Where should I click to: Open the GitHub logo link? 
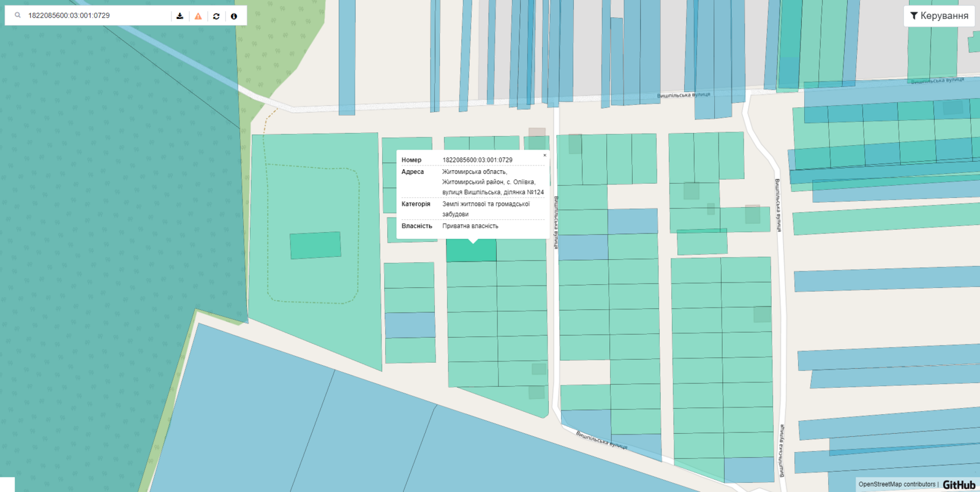[959, 485]
